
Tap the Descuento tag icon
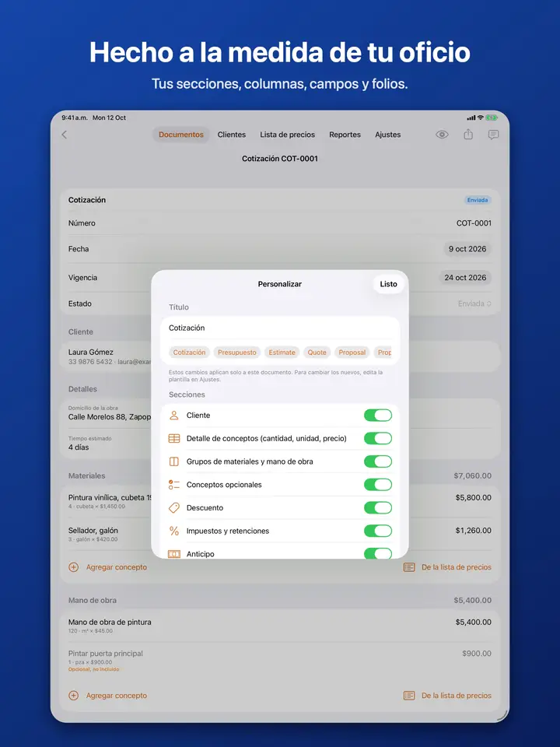pyautogui.click(x=174, y=508)
